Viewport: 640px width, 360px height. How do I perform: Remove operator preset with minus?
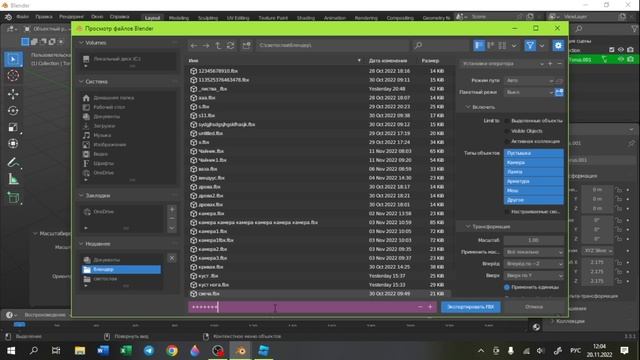tap(560, 64)
